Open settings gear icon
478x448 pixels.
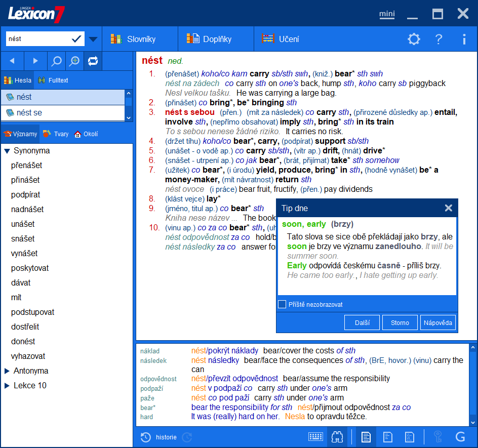(414, 39)
